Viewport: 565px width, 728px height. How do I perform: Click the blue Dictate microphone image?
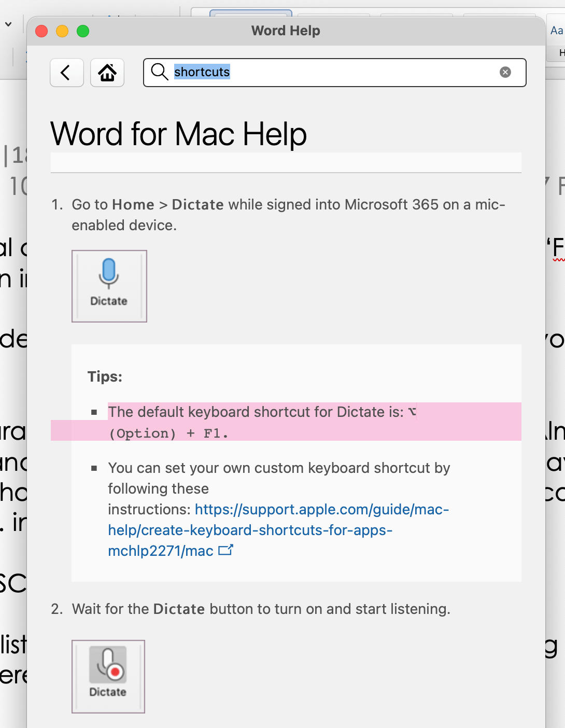pos(109,286)
